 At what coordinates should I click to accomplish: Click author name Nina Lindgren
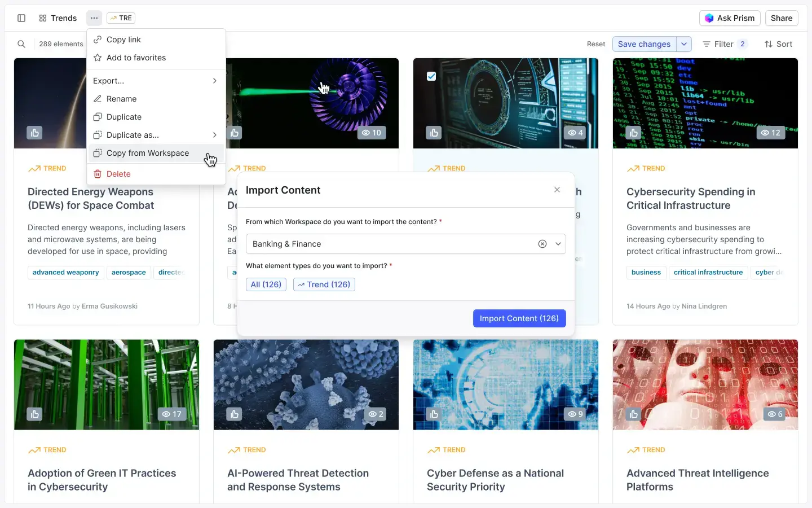point(704,306)
